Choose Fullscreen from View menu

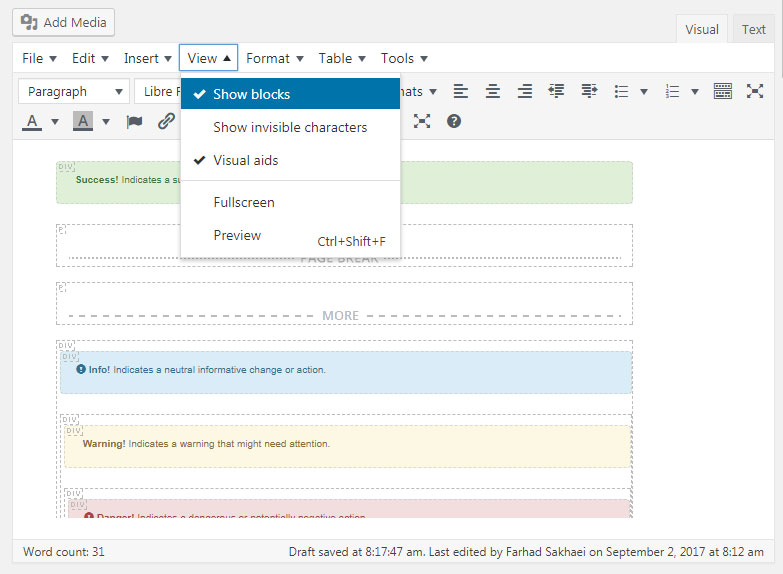pyautogui.click(x=290, y=202)
